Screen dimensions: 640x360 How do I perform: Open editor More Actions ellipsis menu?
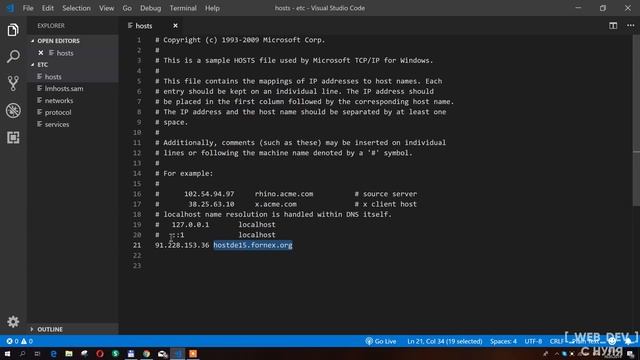631,26
